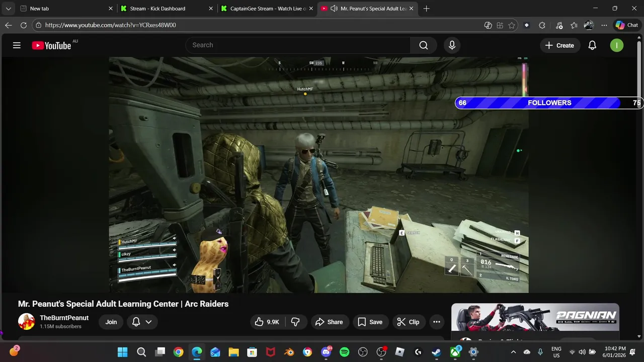Click the video player to pause
Viewport: 644px width, 362px height.
318,174
